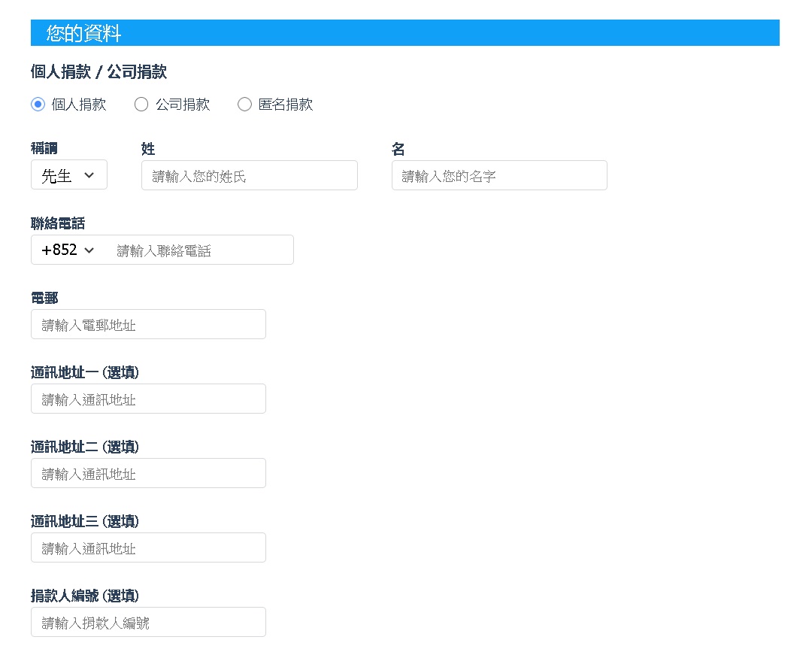The height and width of the screenshot is (646, 812).
Task: Focus the 通訊地址三 address input box
Action: 148,548
